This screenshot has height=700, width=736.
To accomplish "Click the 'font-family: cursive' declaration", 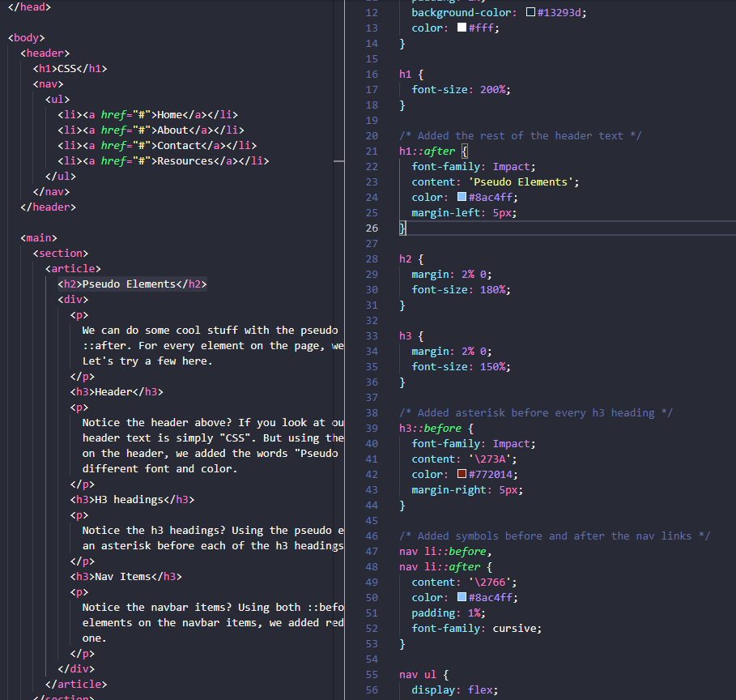I will [476, 628].
